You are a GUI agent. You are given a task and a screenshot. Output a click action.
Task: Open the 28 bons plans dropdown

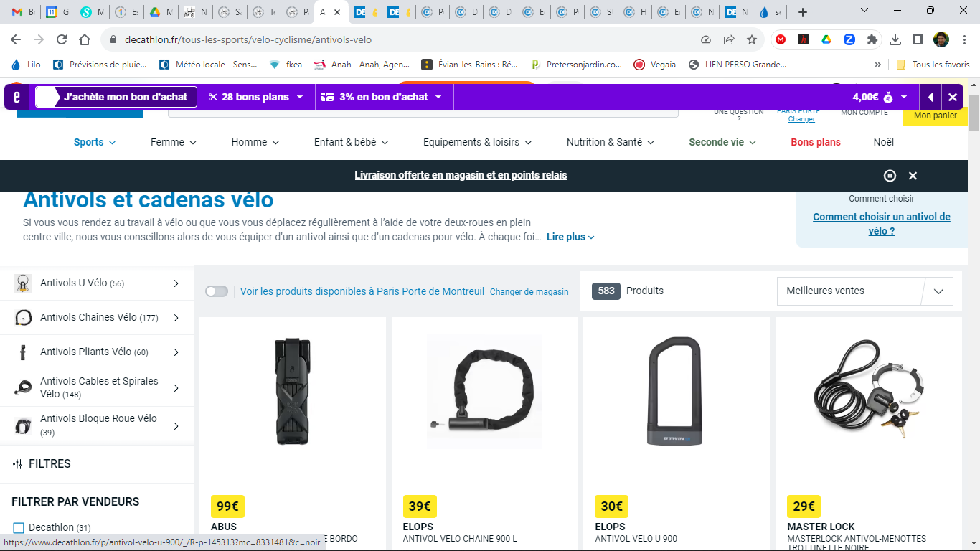tap(256, 97)
